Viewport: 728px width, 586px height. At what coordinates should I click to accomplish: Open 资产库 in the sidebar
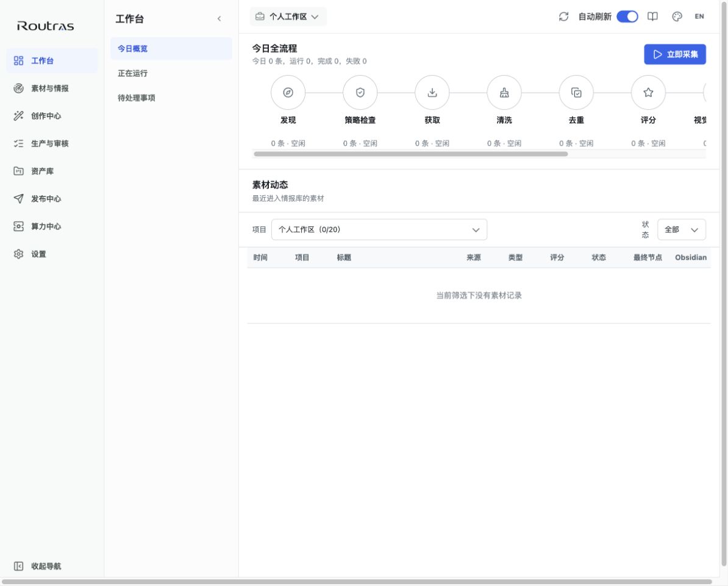(52, 171)
